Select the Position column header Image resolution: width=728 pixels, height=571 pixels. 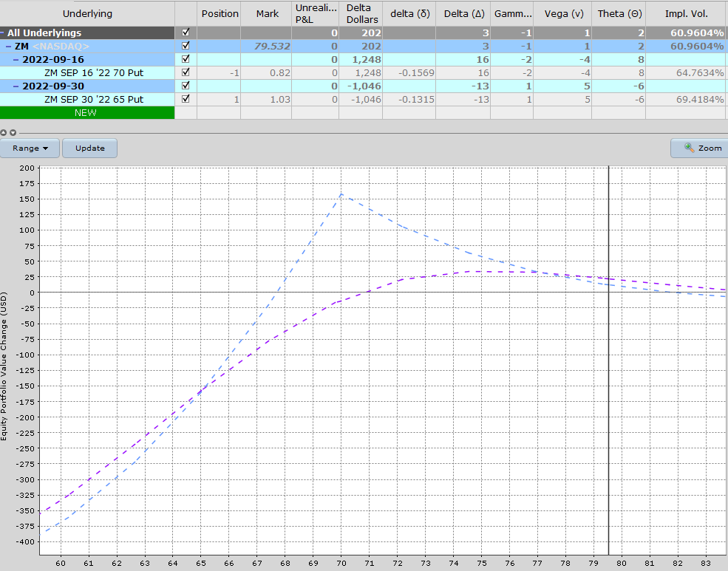click(219, 13)
